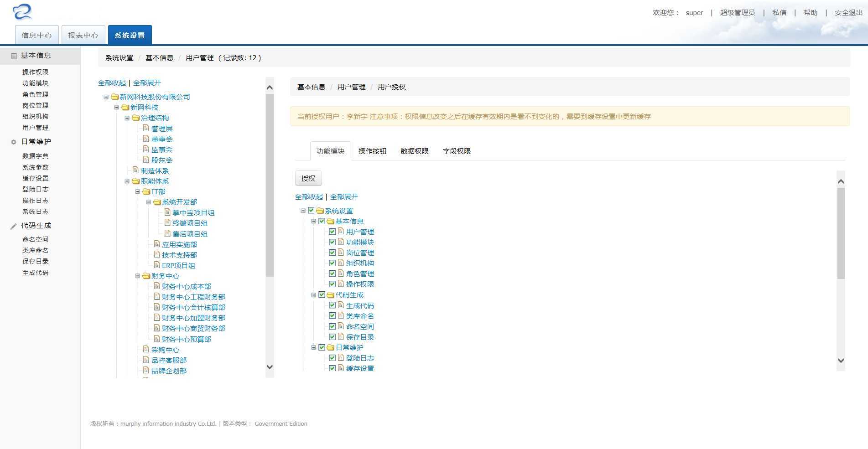868x449 pixels.
Task: Collapse the 系统开发部 tree node
Action: 148,202
